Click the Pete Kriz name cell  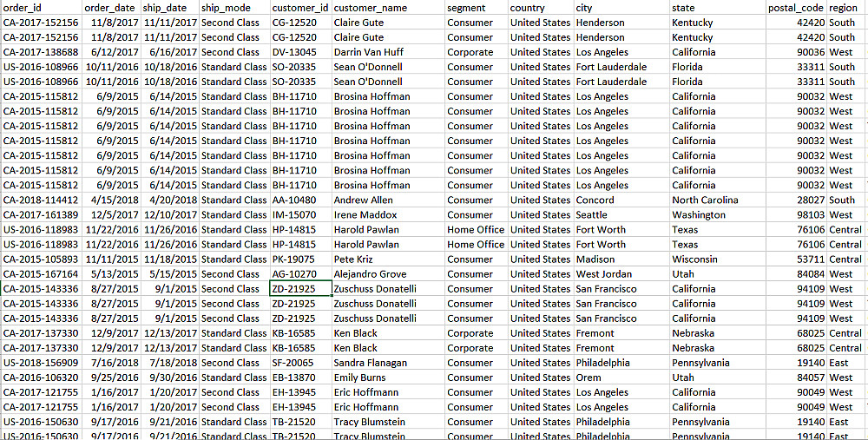click(x=388, y=259)
